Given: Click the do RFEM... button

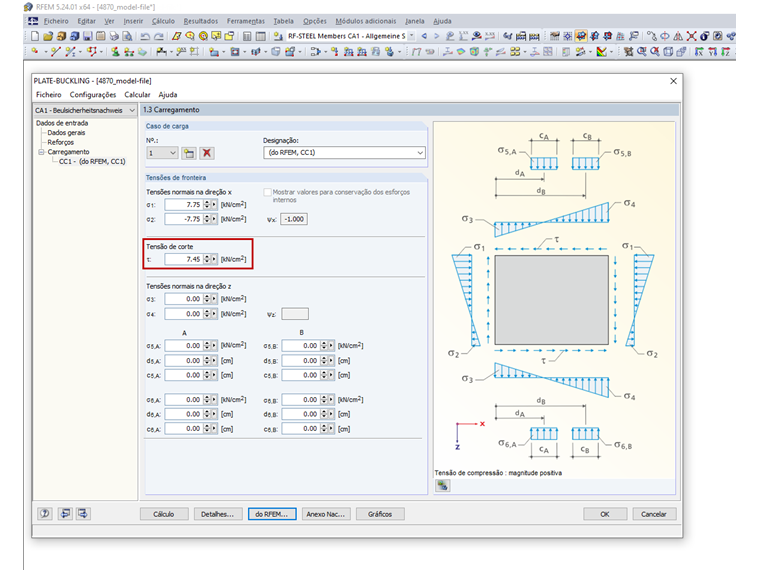Looking at the screenshot, I should click(x=272, y=514).
